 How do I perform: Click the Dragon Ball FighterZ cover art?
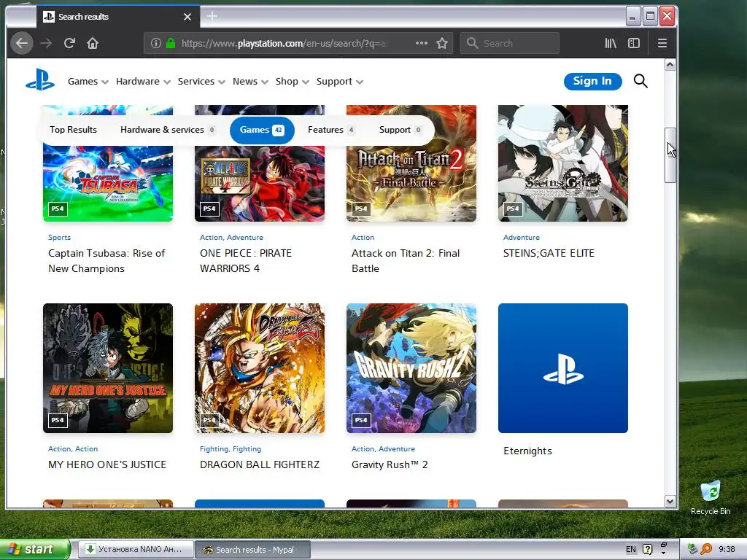[x=260, y=368]
